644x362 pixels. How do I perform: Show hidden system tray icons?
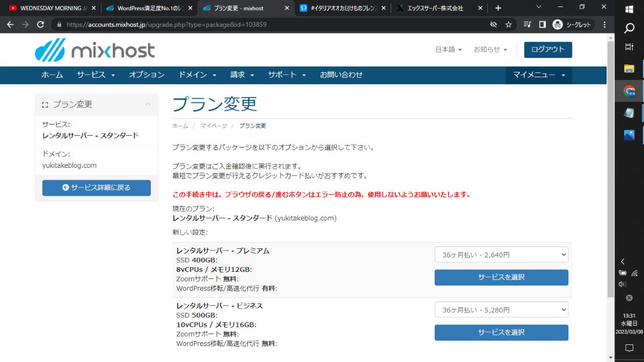(x=623, y=262)
